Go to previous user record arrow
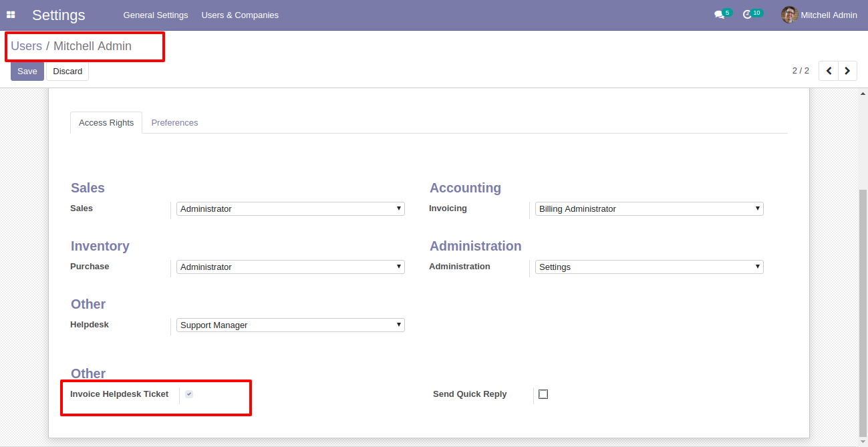This screenshot has width=868, height=447. pos(829,71)
